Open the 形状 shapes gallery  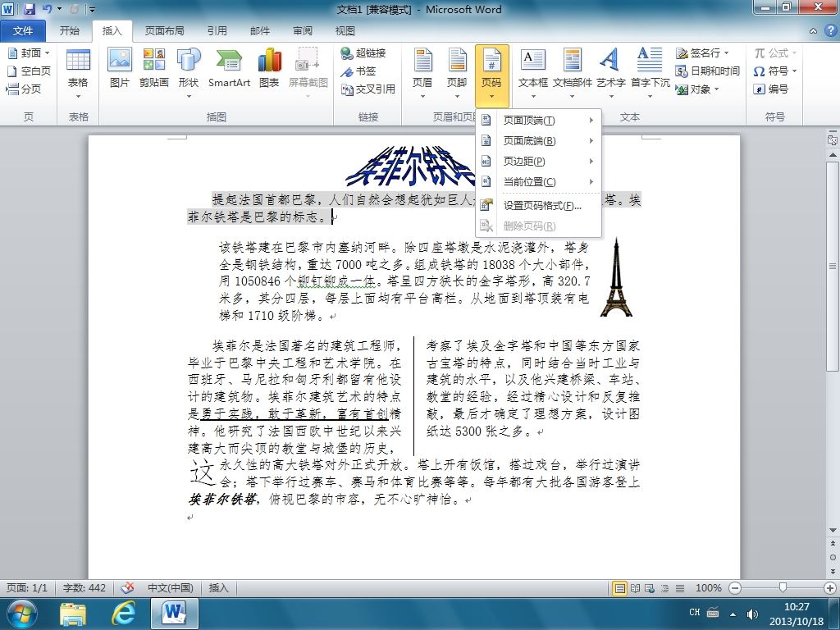tap(189, 72)
